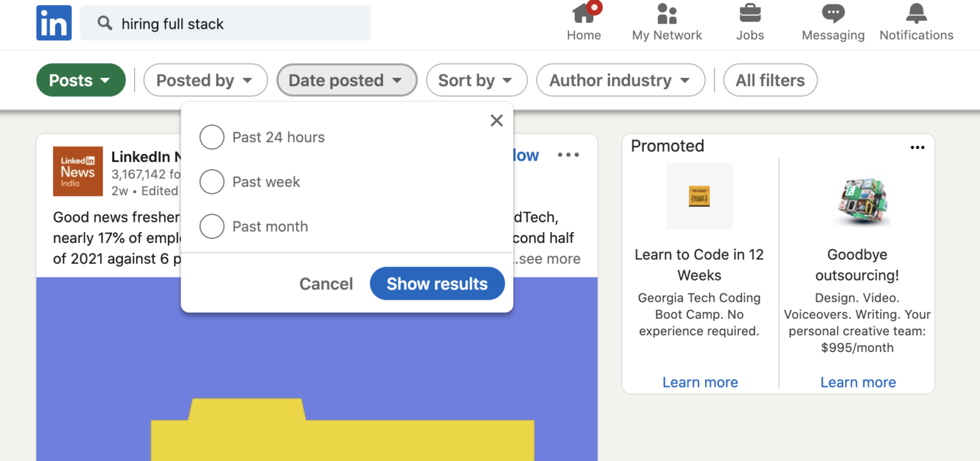This screenshot has height=461, width=980.
Task: Click Show results button
Action: click(x=437, y=284)
